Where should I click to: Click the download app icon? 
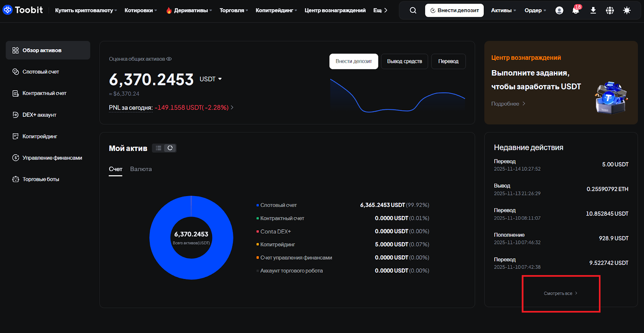coord(593,10)
